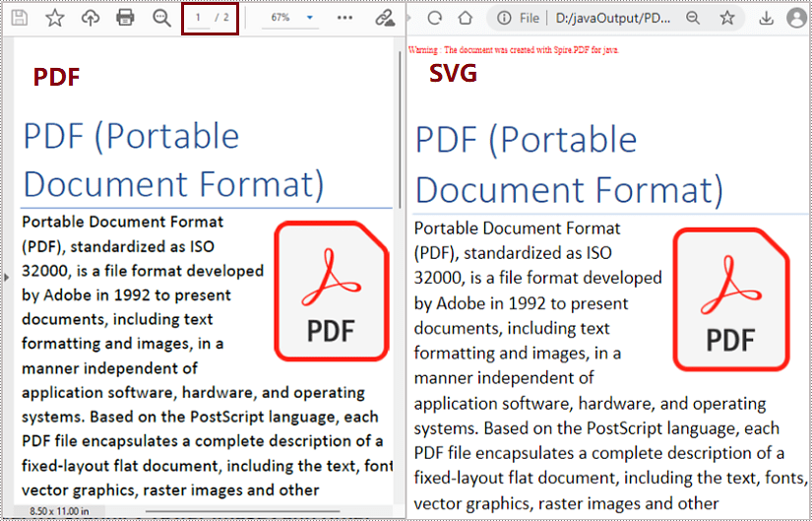Screen dimensions: 812x521
Task: Open the more options ellipsis menu
Action: point(344,18)
